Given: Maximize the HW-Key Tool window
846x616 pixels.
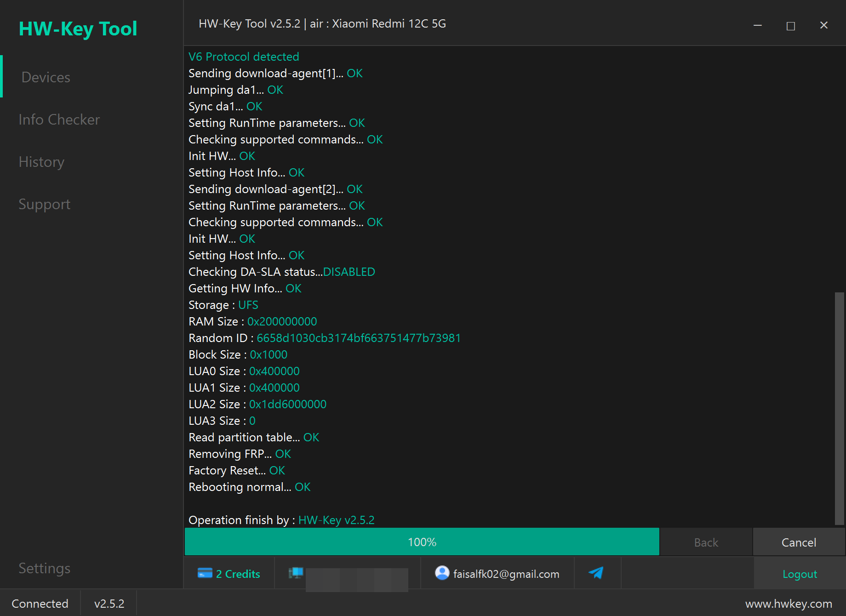Looking at the screenshot, I should (791, 26).
